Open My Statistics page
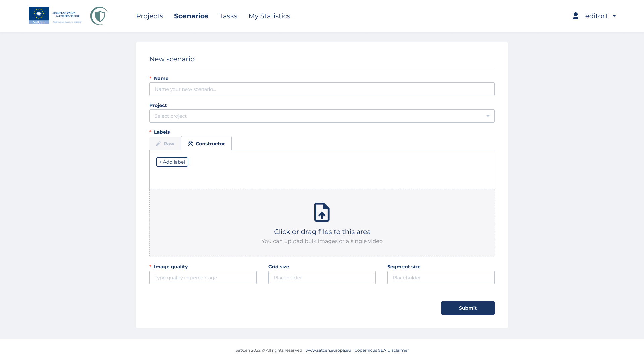This screenshot has height=362, width=644. tap(269, 16)
